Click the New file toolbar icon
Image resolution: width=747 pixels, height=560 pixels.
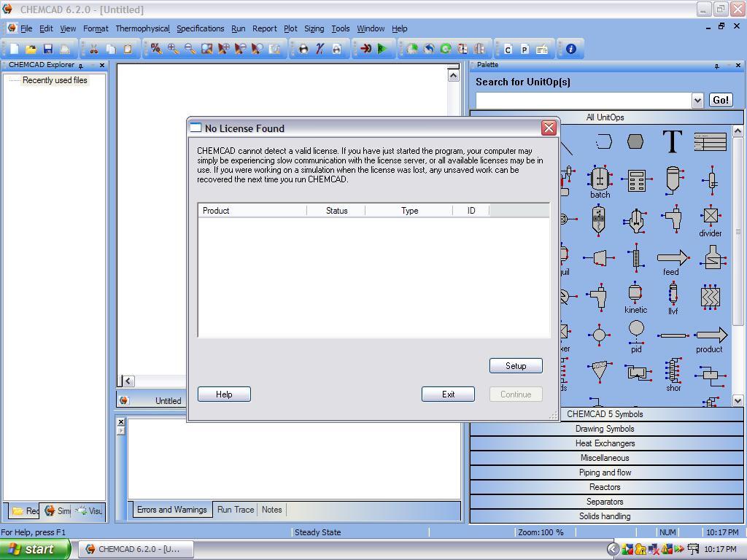click(15, 49)
